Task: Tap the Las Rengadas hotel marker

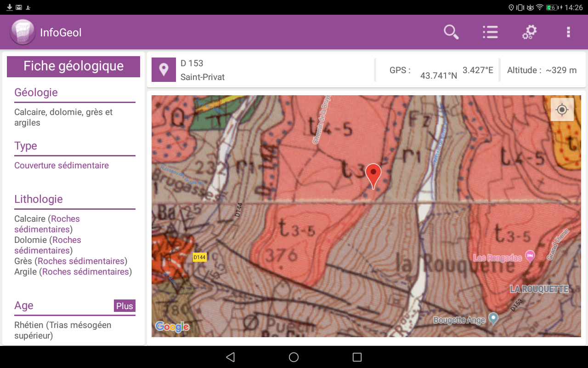Action: pos(530,256)
